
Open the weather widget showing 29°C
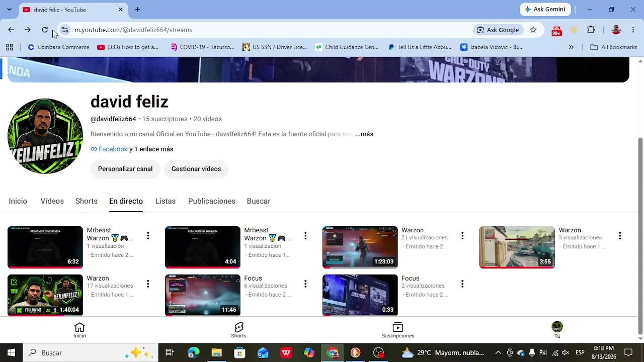pos(443,353)
